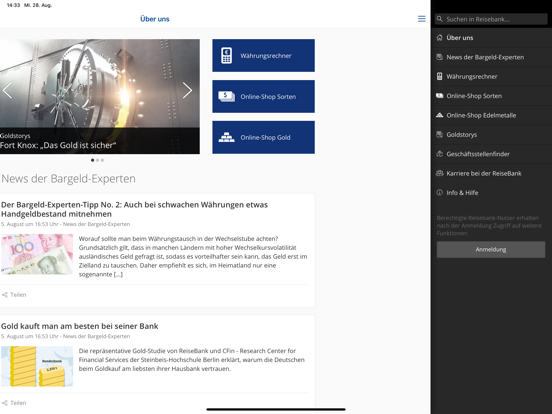552x414 pixels.
Task: Open Geschäftsstellenfinder menu entry
Action: point(491,154)
